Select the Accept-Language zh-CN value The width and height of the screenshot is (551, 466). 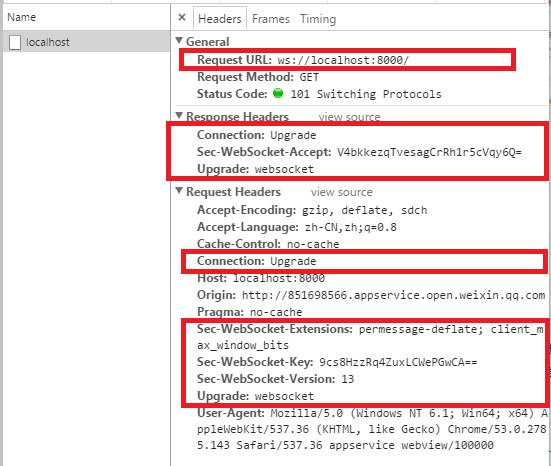tap(350, 227)
